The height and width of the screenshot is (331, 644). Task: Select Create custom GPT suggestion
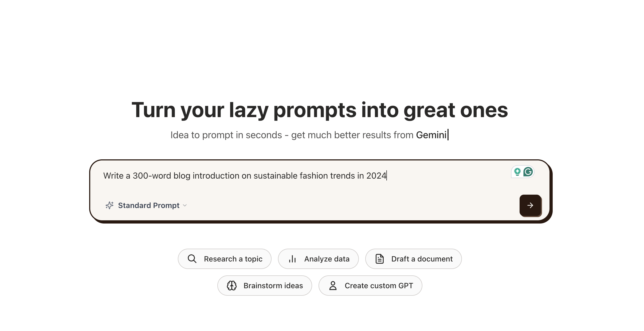coord(370,286)
